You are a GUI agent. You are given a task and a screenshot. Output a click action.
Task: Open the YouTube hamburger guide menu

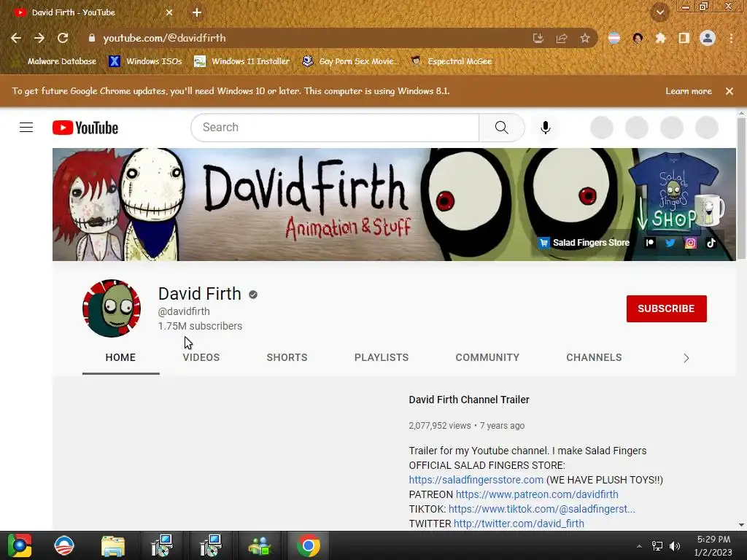[26, 128]
